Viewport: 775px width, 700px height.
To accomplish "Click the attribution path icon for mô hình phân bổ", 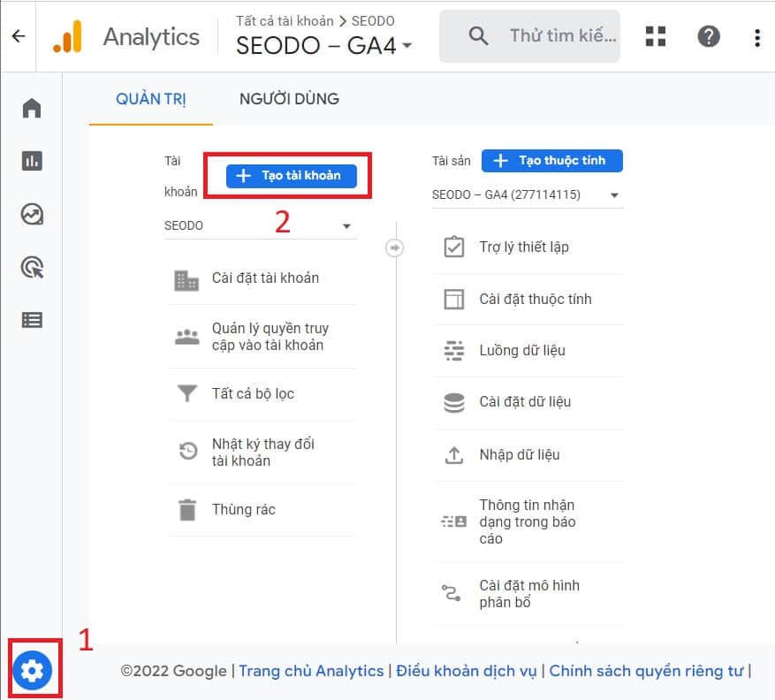I will 451,593.
